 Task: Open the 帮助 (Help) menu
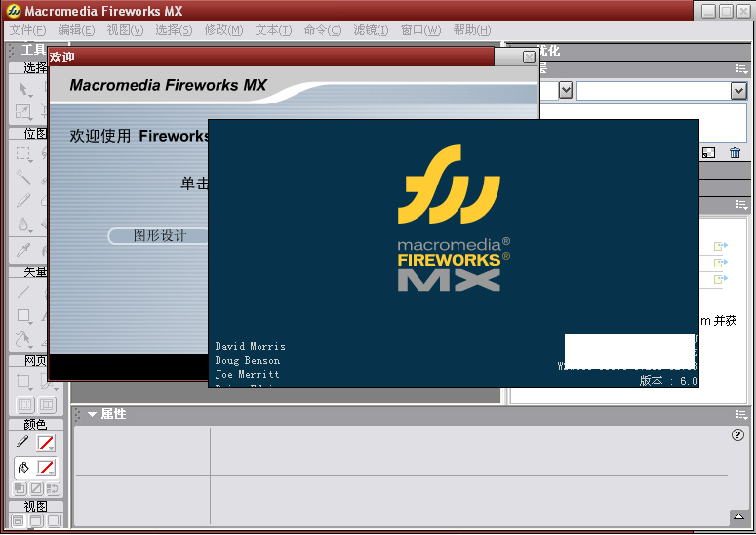click(x=472, y=30)
